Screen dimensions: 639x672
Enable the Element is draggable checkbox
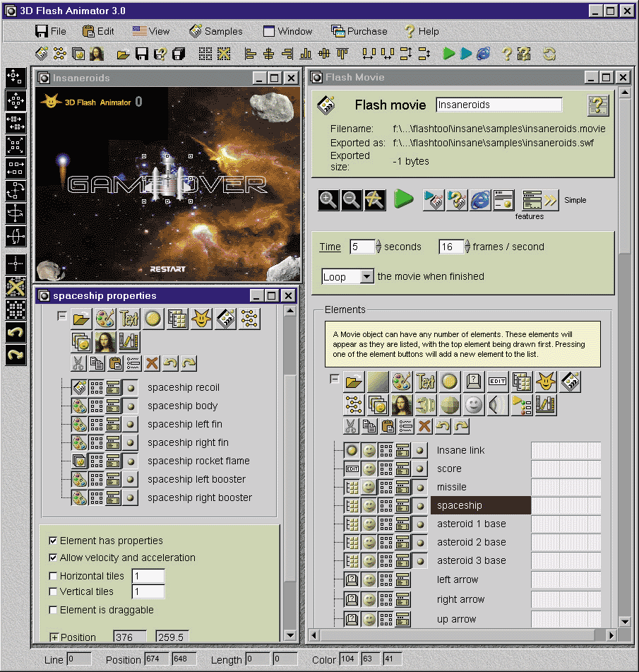(53, 610)
